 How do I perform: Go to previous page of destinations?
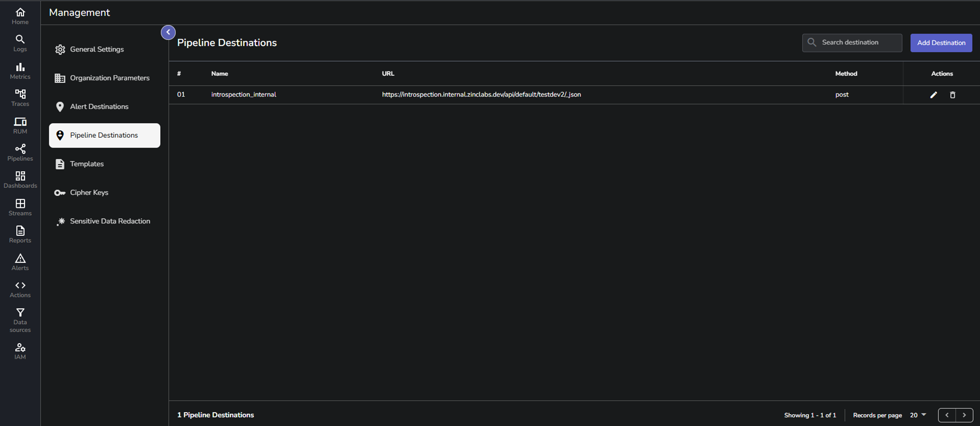coord(947,415)
